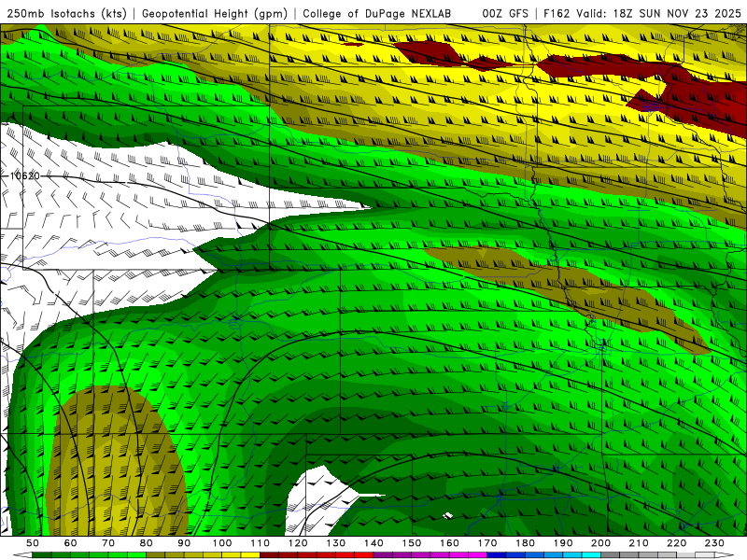Click the 120 value on the color scale

[298, 543]
